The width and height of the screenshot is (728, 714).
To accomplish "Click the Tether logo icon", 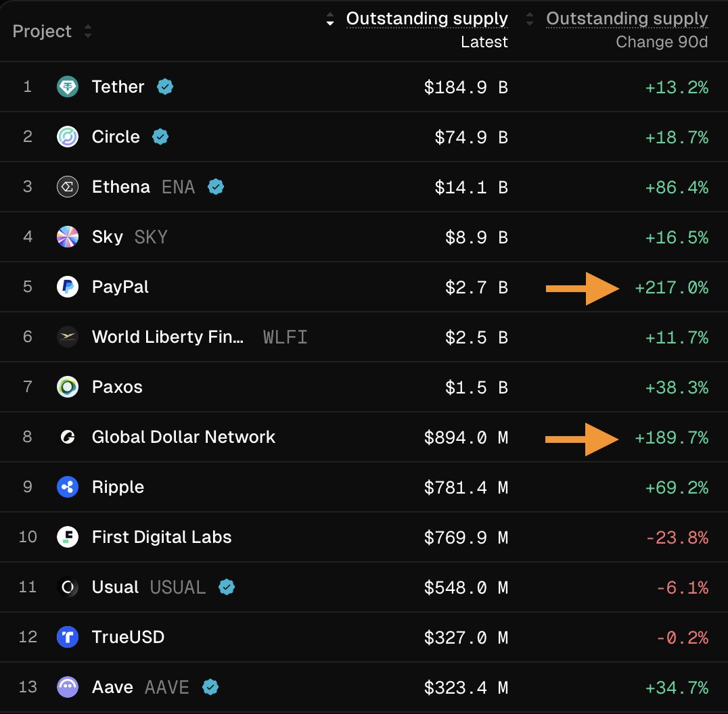I will click(x=68, y=87).
